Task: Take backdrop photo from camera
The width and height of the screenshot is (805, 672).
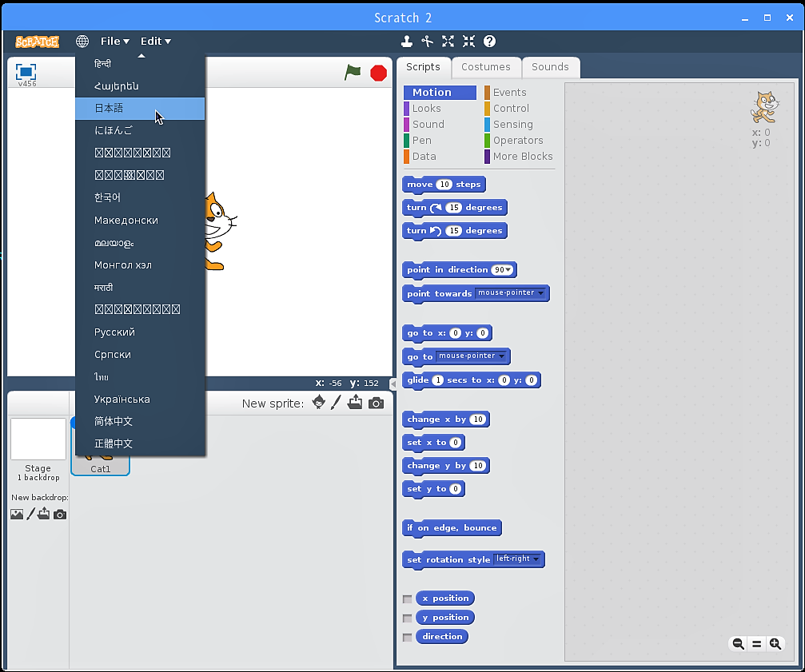Action: click(x=60, y=514)
